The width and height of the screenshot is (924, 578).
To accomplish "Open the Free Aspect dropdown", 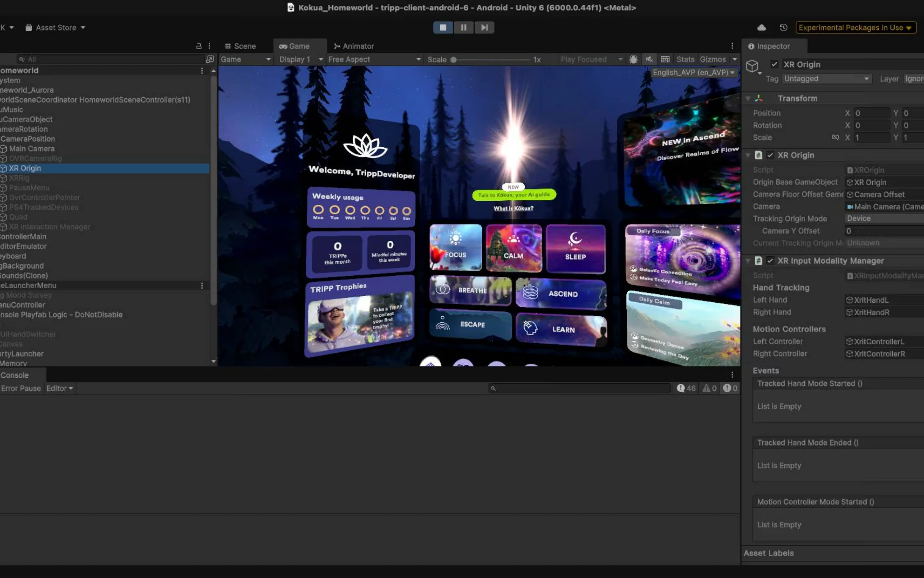I will pyautogui.click(x=374, y=59).
